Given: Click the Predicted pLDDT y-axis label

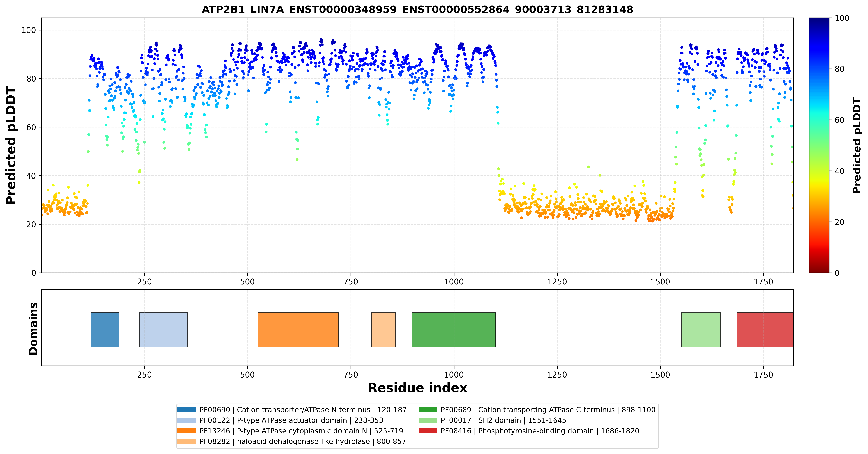Looking at the screenshot, I should (11, 145).
